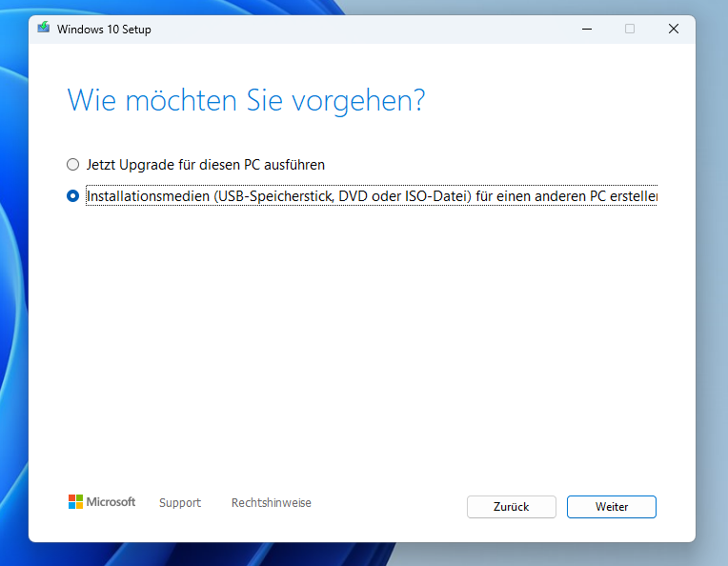Open the Rechtshinweise link

(x=272, y=503)
